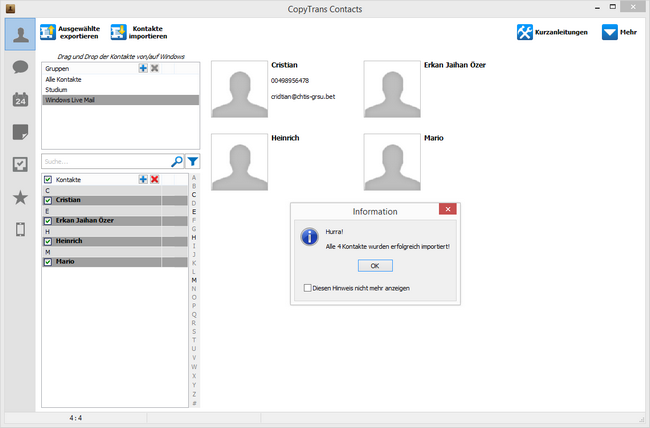The image size is (650, 428).
Task: Open Kurzanleitungen quick guides
Action: tap(552, 32)
